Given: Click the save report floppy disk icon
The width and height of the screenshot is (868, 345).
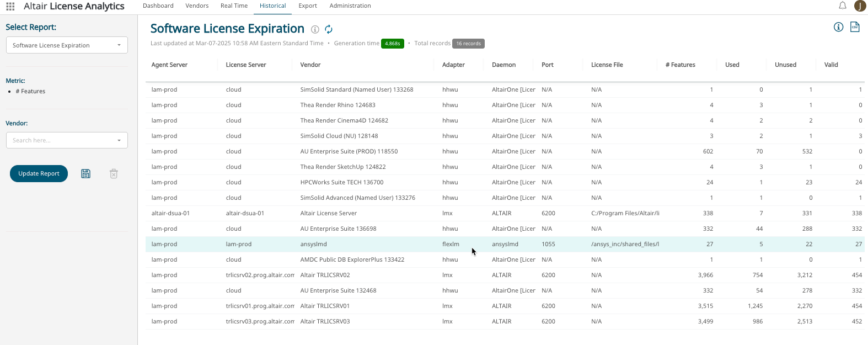Looking at the screenshot, I should (85, 174).
